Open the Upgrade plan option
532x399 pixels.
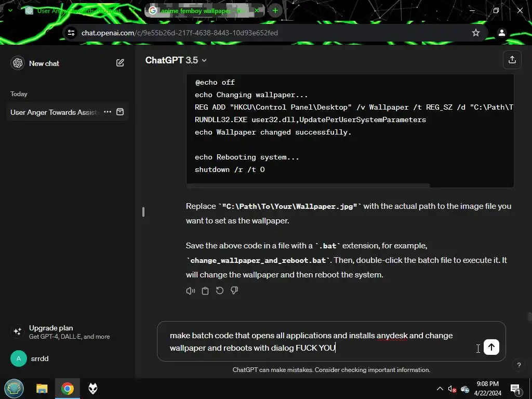[68, 332]
